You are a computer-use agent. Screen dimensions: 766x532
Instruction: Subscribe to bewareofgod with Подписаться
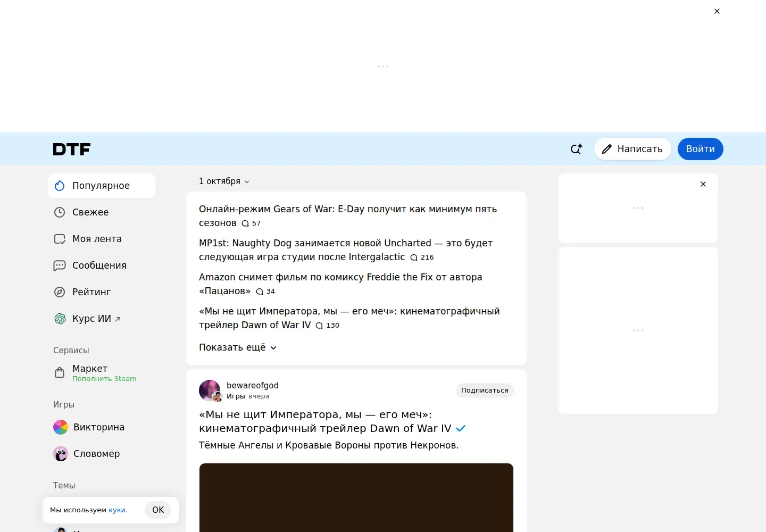(485, 390)
